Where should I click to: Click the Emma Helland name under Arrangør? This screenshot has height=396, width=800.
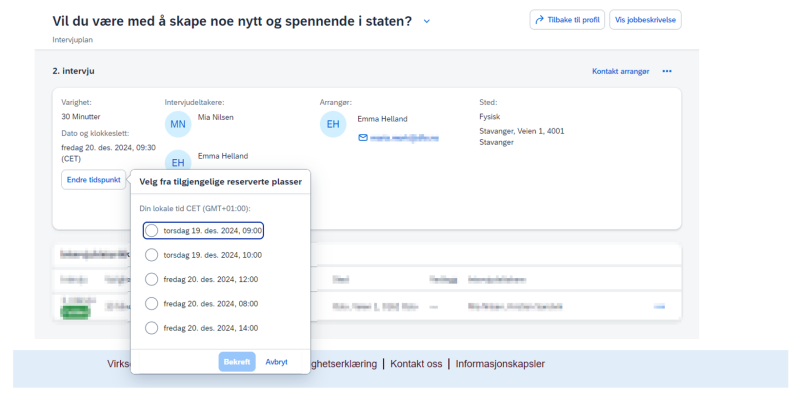pyautogui.click(x=382, y=119)
